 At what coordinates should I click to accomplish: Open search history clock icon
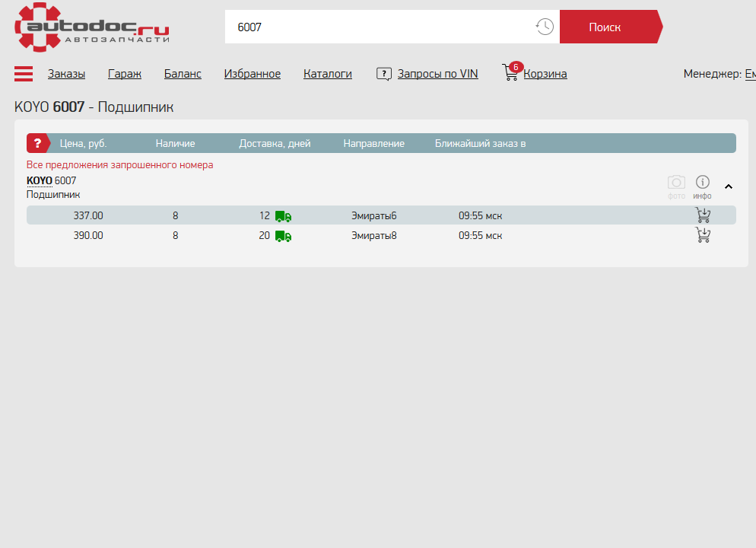coord(545,27)
